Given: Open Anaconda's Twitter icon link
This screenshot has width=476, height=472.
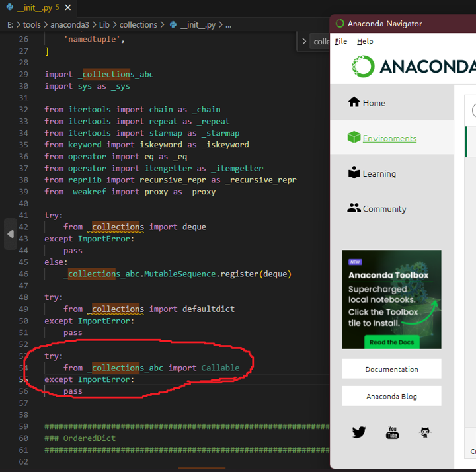Looking at the screenshot, I should tap(359, 432).
